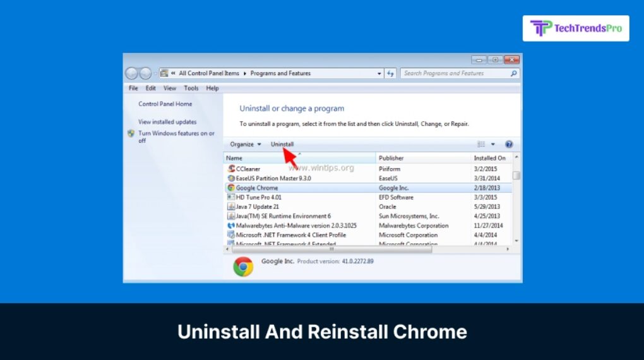Sort by the Publisher column header
Screen dimensions: 644x360
click(x=423, y=158)
